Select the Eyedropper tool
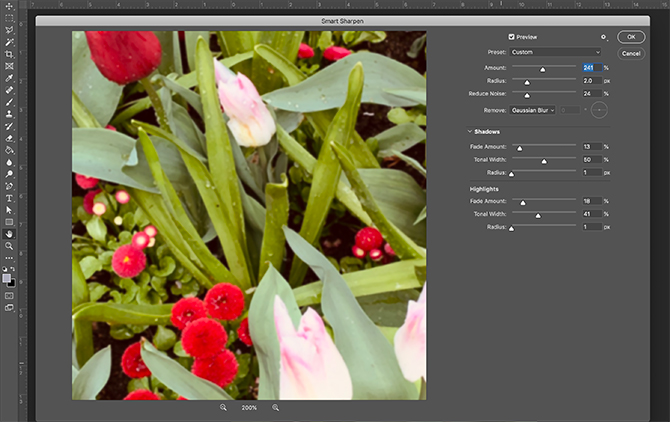Image resolution: width=670 pixels, height=422 pixels. [9, 78]
